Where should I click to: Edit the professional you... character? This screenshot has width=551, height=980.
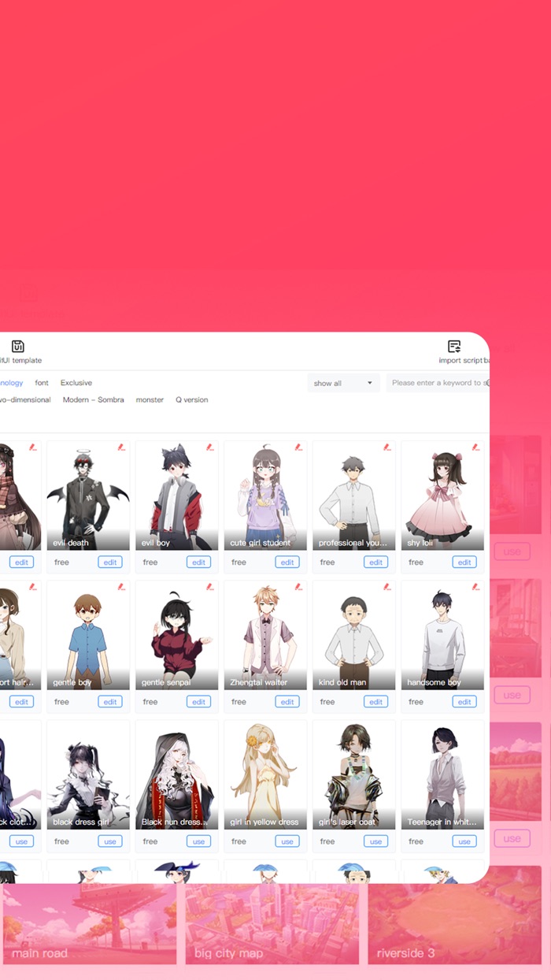(376, 562)
